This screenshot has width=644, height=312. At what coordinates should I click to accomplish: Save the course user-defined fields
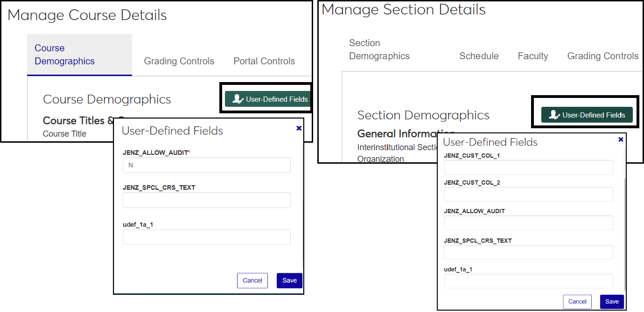point(289,280)
